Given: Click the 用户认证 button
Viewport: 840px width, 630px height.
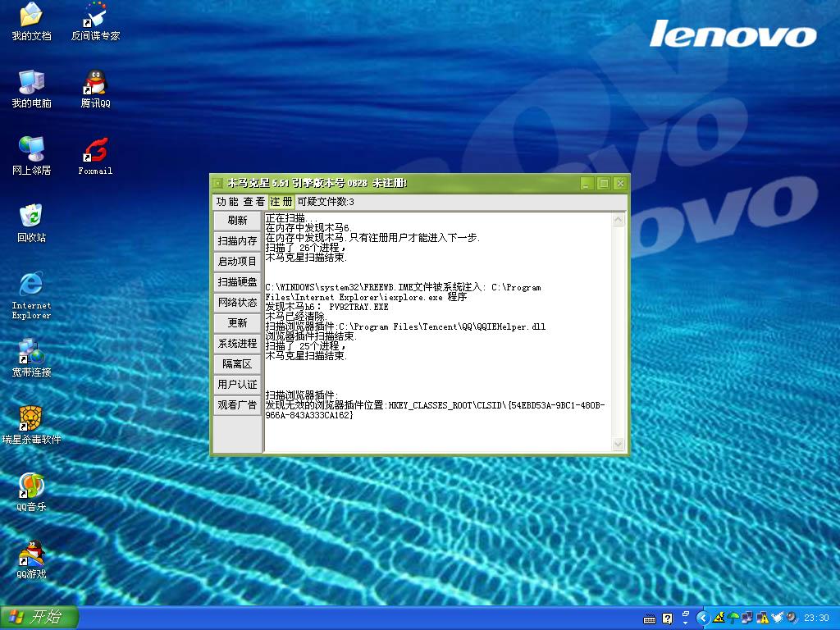Looking at the screenshot, I should pyautogui.click(x=237, y=385).
